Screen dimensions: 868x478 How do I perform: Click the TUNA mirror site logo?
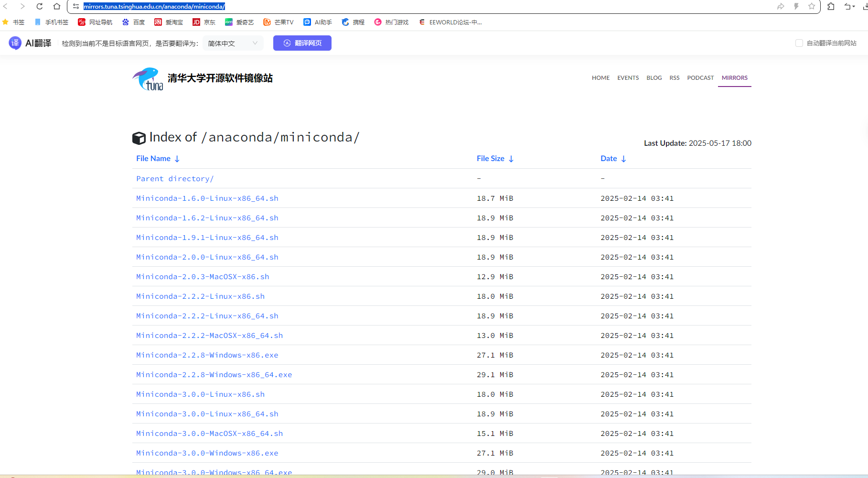(148, 79)
